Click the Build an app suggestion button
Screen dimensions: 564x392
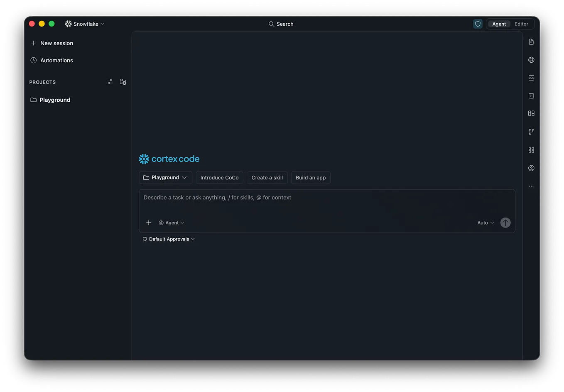pos(311,178)
